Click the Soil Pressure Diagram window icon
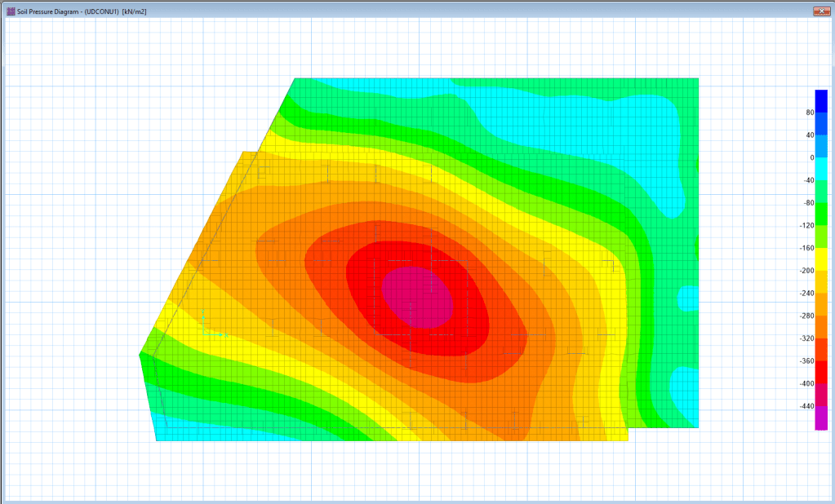This screenshot has width=835, height=504. click(x=10, y=11)
